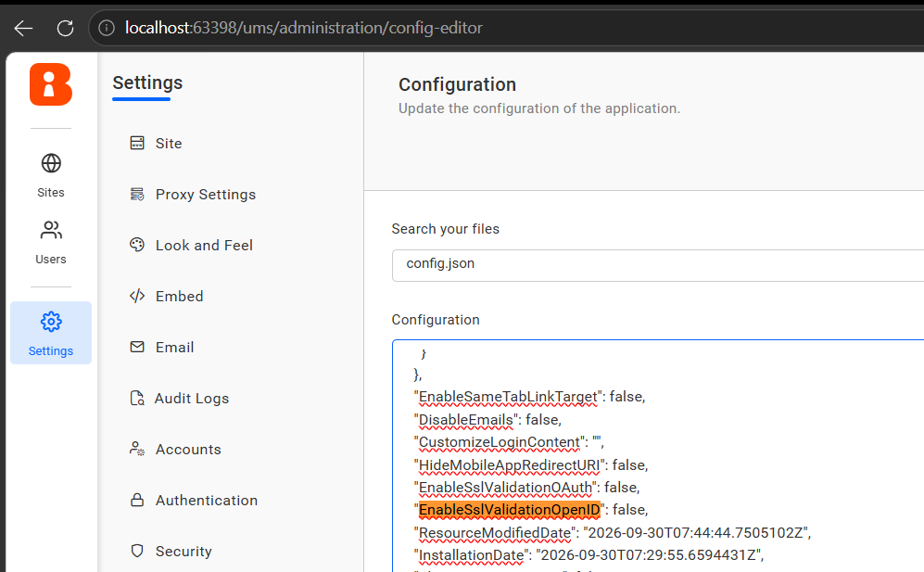Click the orange Bold BI logo
Image resolution: width=924 pixels, height=572 pixels.
pyautogui.click(x=51, y=84)
